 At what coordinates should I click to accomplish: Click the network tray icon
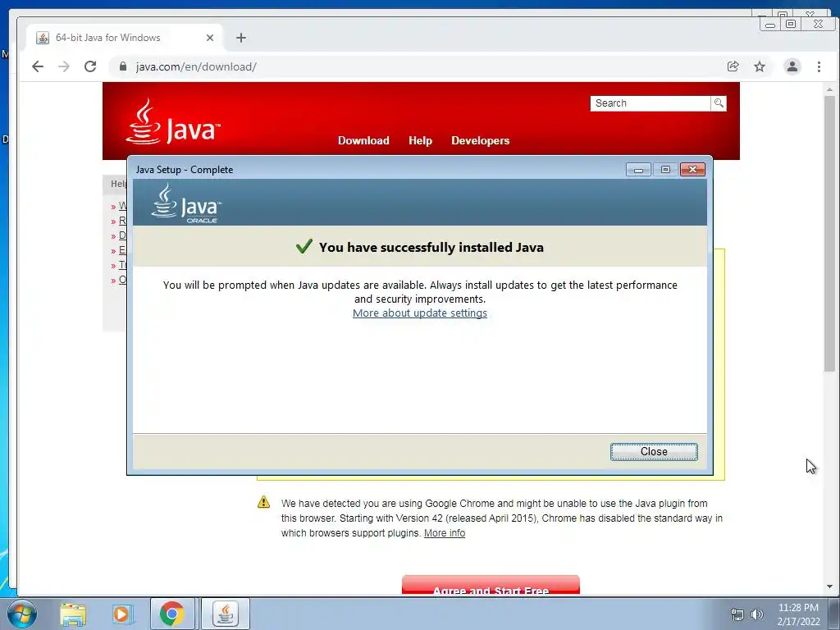tap(737, 614)
